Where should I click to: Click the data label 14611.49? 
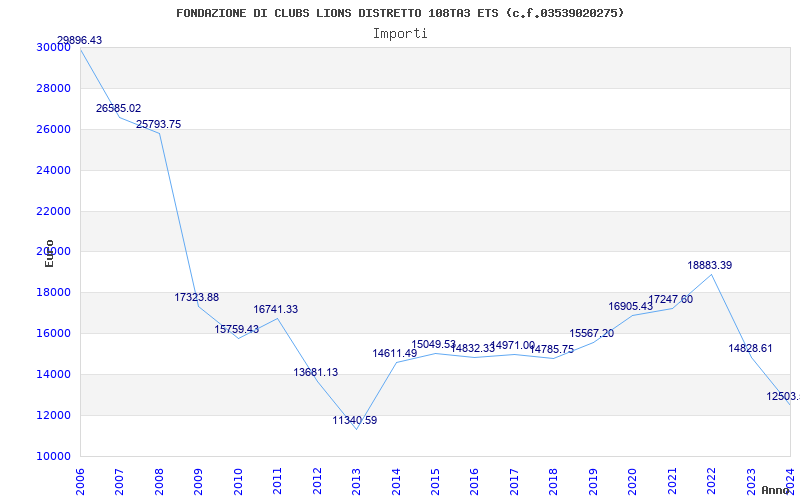coord(394,353)
